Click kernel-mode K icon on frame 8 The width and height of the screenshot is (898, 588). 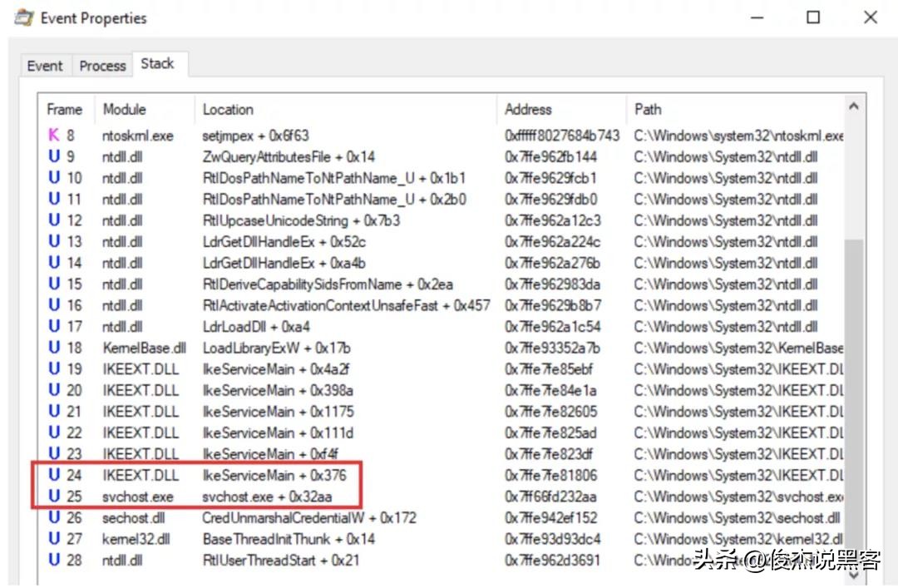click(x=54, y=136)
